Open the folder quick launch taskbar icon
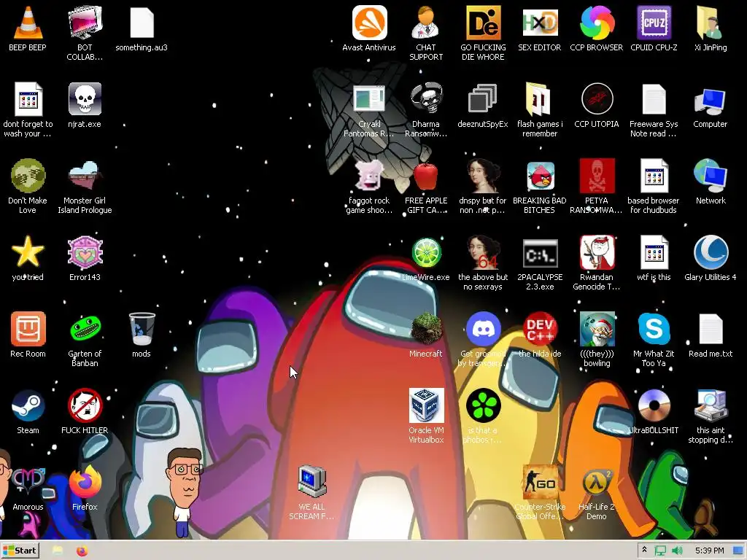Image resolution: width=747 pixels, height=560 pixels. [x=58, y=551]
